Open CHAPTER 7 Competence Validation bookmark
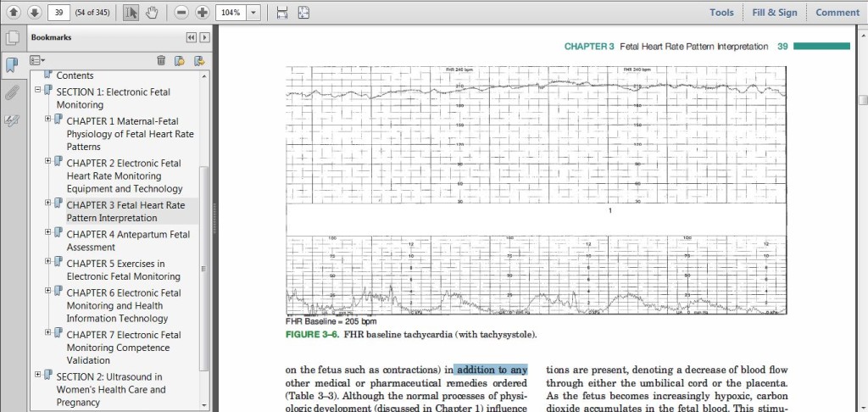The height and width of the screenshot is (412, 868). [x=124, y=348]
